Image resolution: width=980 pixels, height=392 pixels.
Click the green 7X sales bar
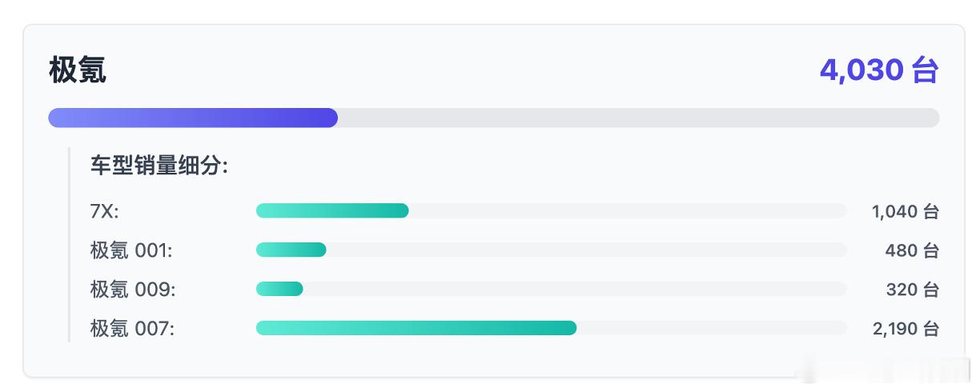332,210
